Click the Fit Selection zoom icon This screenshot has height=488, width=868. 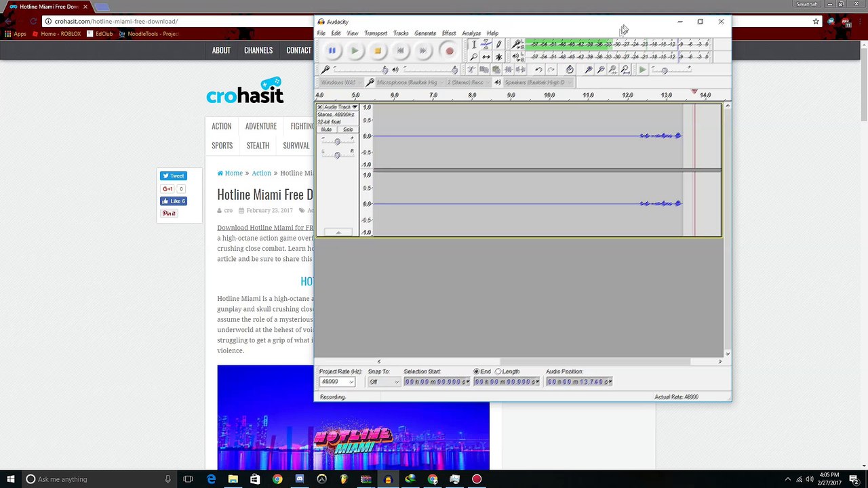(x=613, y=70)
